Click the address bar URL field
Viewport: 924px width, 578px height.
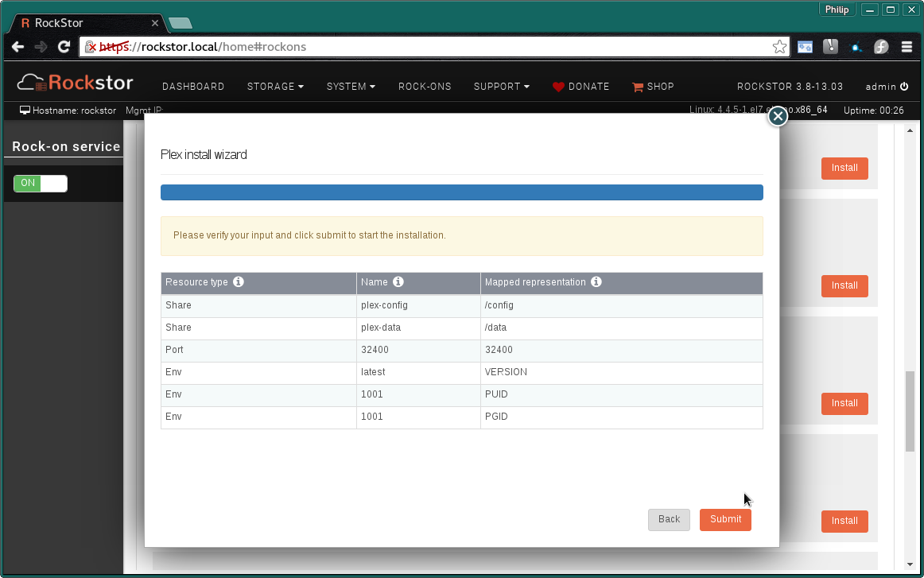coord(433,47)
